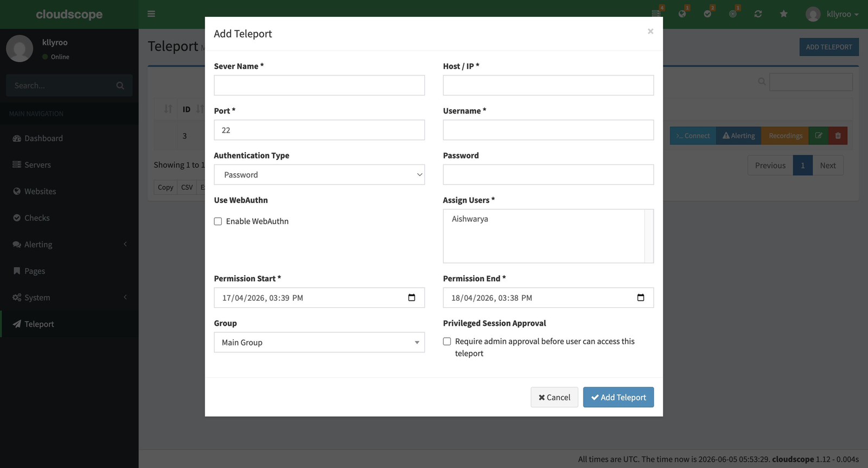Click the sidebar search magnifier icon
868x468 pixels.
click(120, 85)
